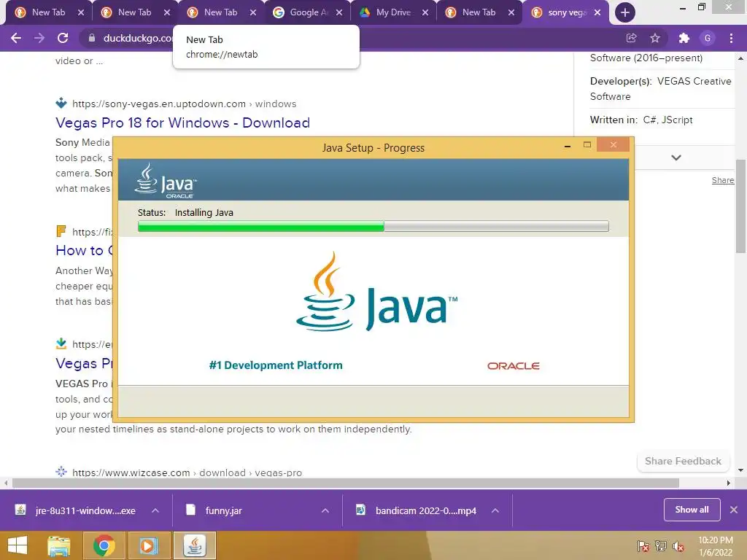The width and height of the screenshot is (747, 560).
Task: Open the wizcase.com vegas-pro URL
Action: pos(187,472)
